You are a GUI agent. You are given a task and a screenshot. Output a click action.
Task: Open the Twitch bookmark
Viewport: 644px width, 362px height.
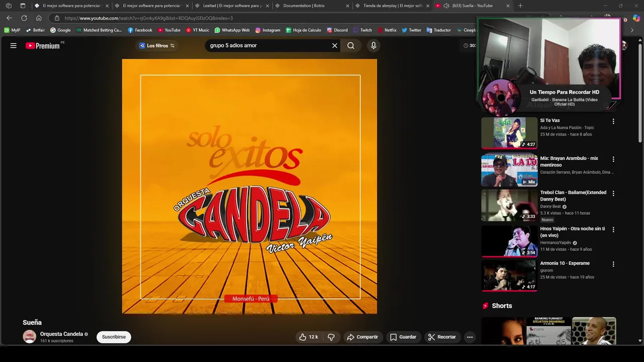(x=362, y=30)
